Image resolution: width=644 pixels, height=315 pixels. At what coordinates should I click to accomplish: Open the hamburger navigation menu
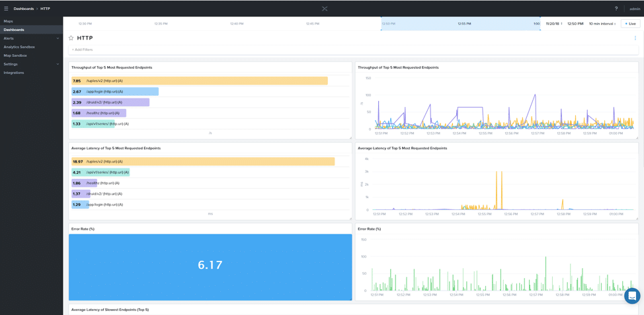coord(6,9)
